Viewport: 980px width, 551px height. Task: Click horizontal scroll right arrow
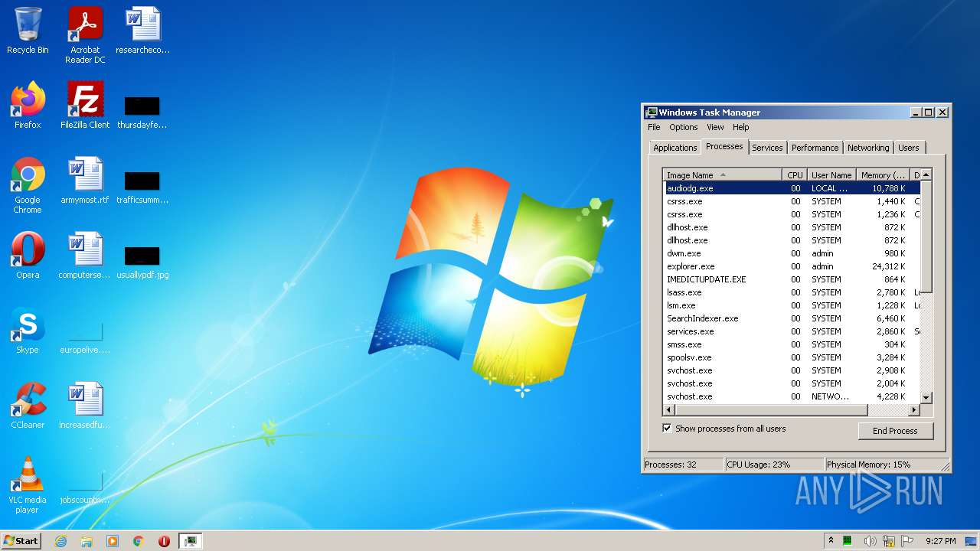coord(914,410)
